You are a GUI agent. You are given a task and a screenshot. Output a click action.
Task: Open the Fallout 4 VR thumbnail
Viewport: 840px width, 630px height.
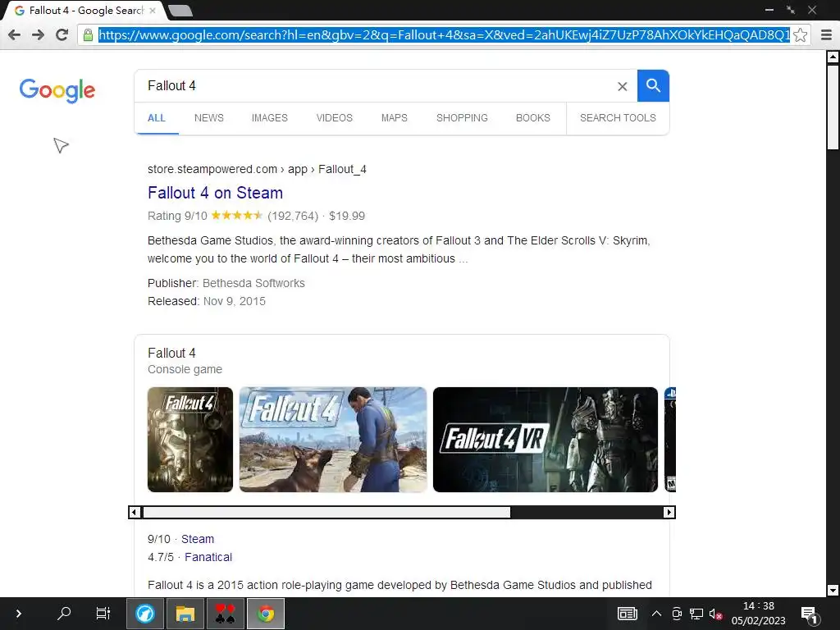click(546, 440)
